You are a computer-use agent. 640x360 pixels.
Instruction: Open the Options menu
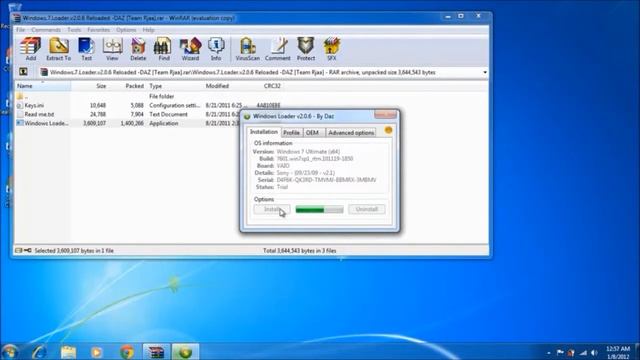(126, 30)
